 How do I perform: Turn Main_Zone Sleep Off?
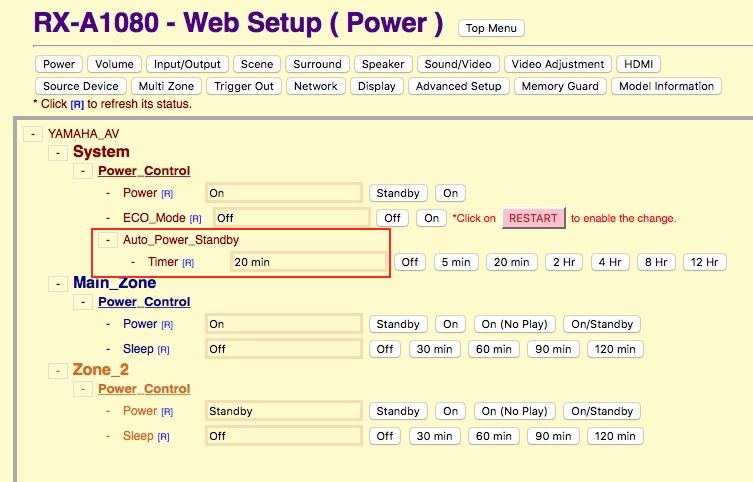click(385, 349)
